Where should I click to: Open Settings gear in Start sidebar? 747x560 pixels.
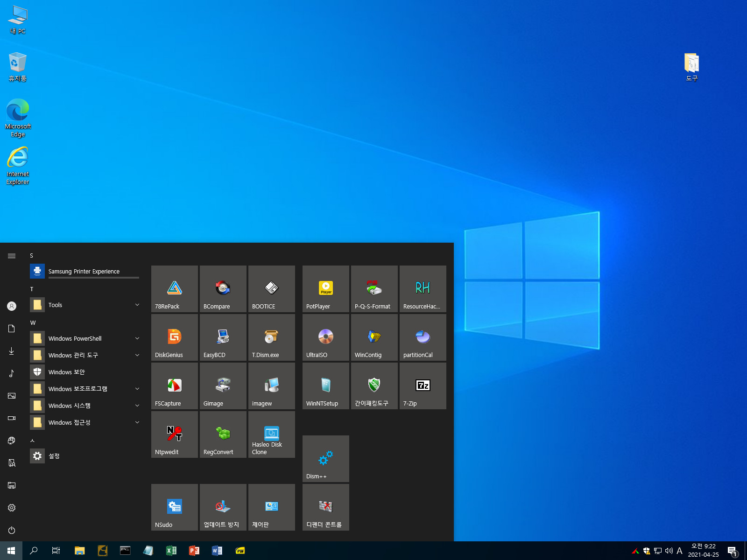click(x=12, y=508)
